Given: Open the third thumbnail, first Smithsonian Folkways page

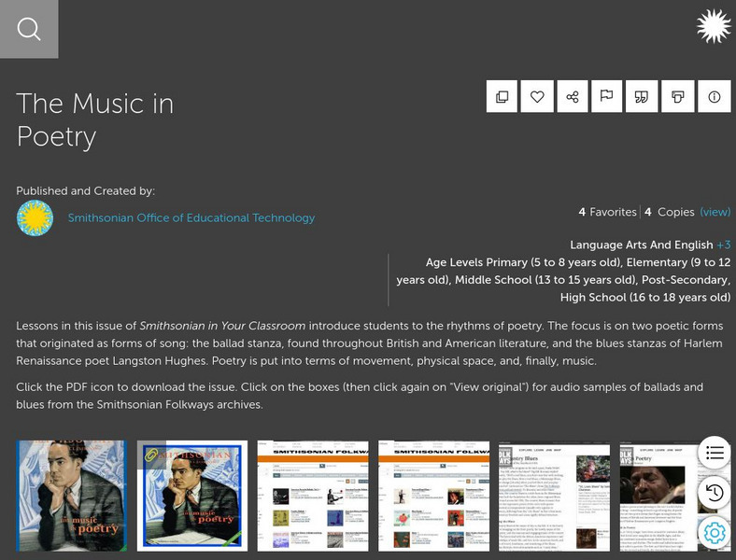Looking at the screenshot, I should [x=313, y=496].
